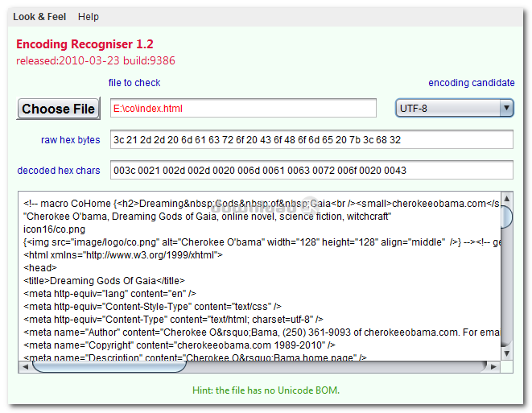Image resolution: width=532 pixels, height=413 pixels.
Task: Click the meta Content-Type charset=utf-8 line
Action: pyautogui.click(x=173, y=320)
